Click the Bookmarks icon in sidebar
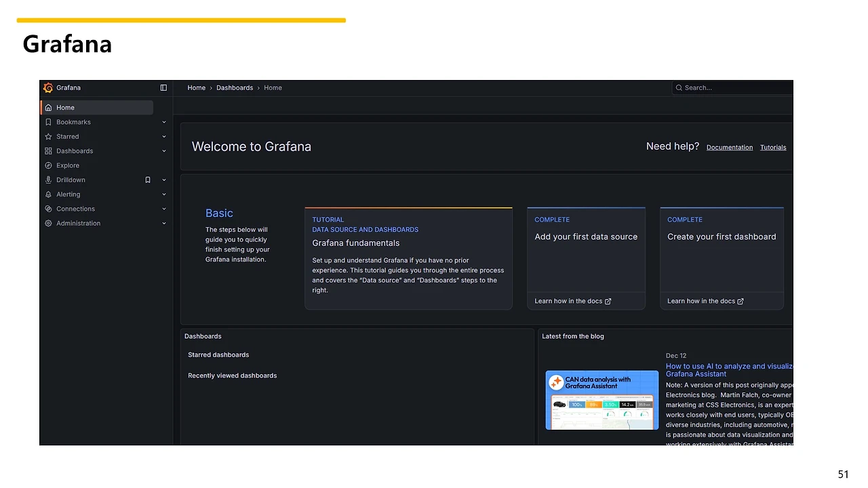This screenshot has height=488, width=868. click(48, 122)
